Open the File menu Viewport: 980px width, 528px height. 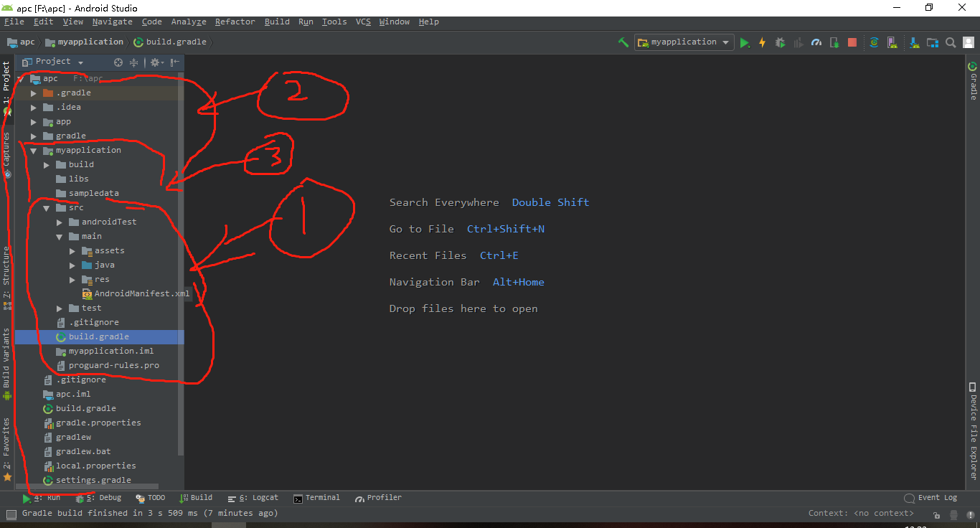tap(14, 22)
